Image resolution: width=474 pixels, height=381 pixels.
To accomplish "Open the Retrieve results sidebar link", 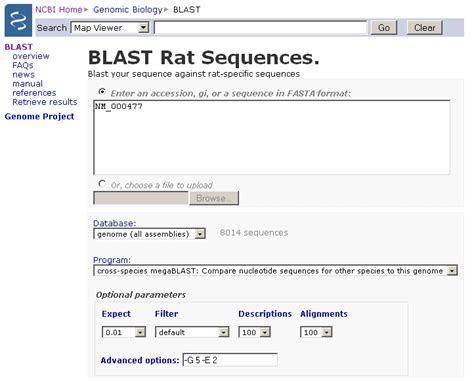I will click(x=45, y=102).
